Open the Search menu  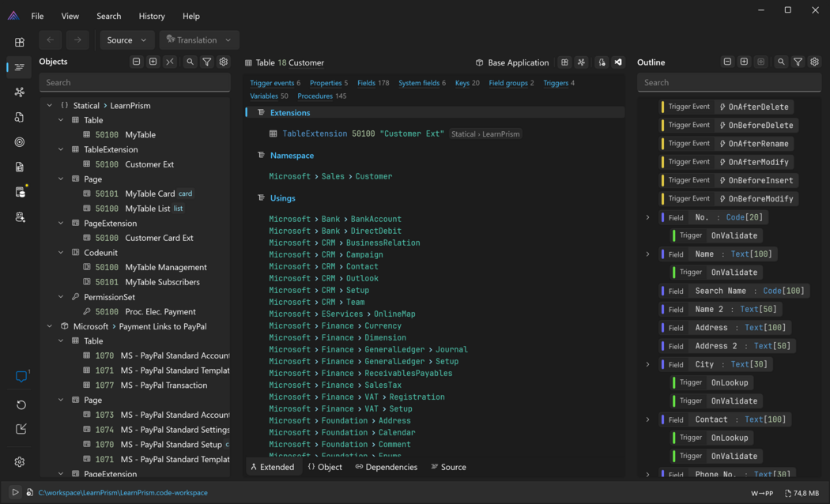coord(108,16)
